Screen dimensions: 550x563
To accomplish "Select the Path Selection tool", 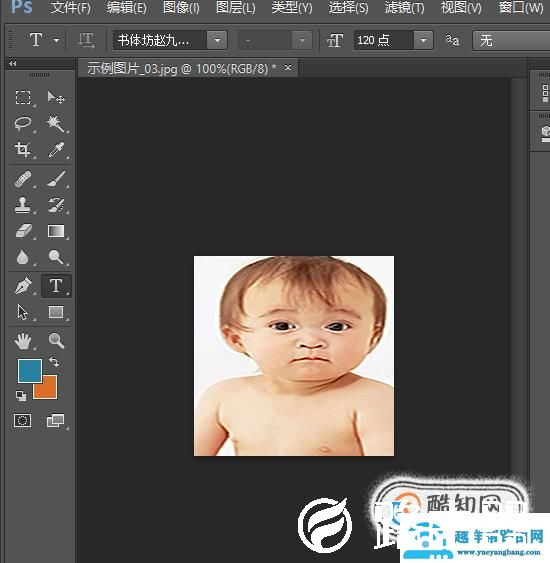I will click(23, 312).
